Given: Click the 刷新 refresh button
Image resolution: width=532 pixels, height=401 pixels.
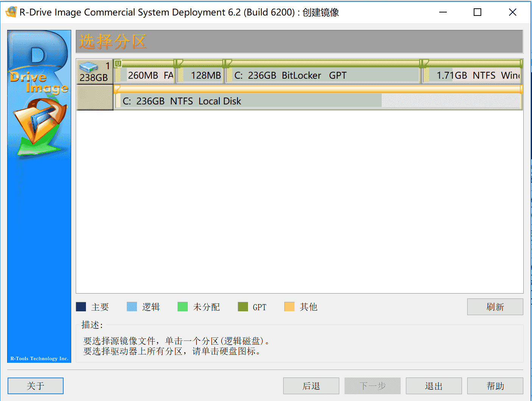Looking at the screenshot, I should point(495,307).
